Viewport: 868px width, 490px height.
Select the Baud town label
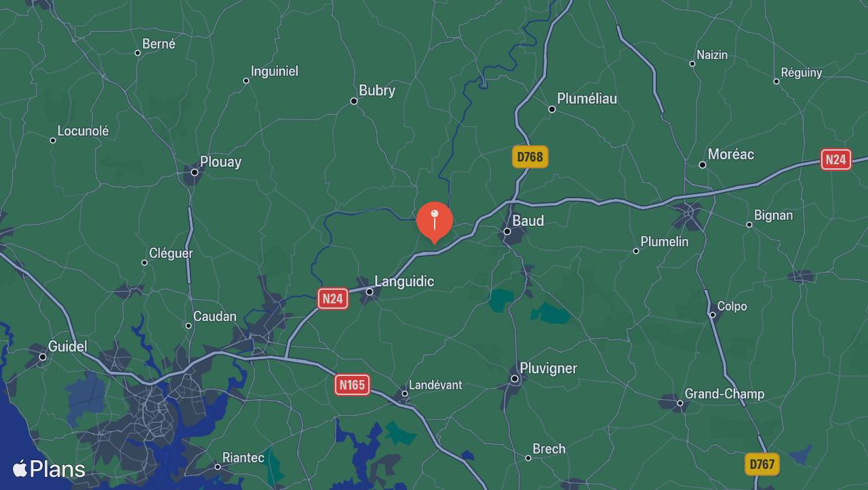pyautogui.click(x=528, y=221)
